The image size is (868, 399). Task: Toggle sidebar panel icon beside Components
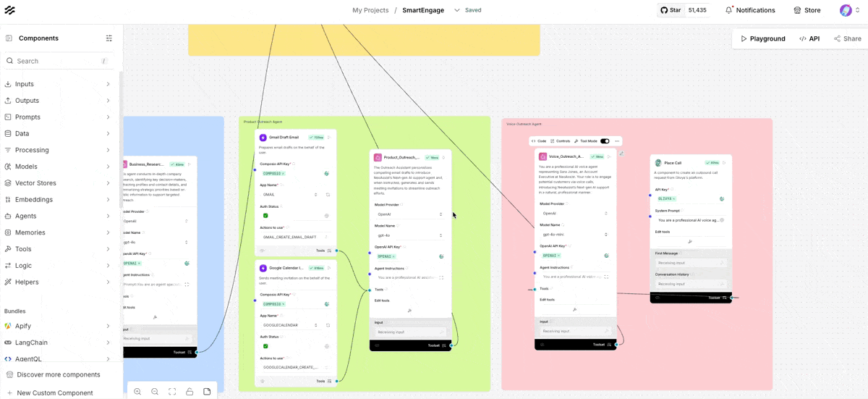pyautogui.click(x=9, y=38)
